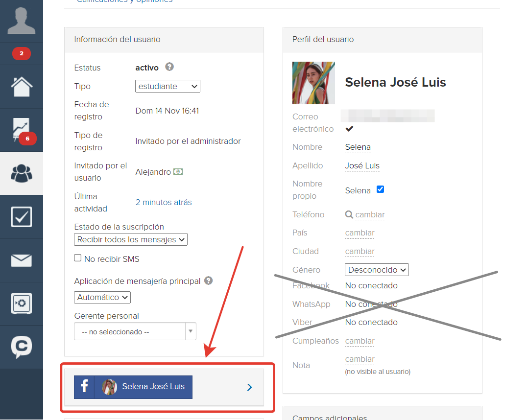
Task: Go to the home icon in sidebar
Action: coord(22,87)
